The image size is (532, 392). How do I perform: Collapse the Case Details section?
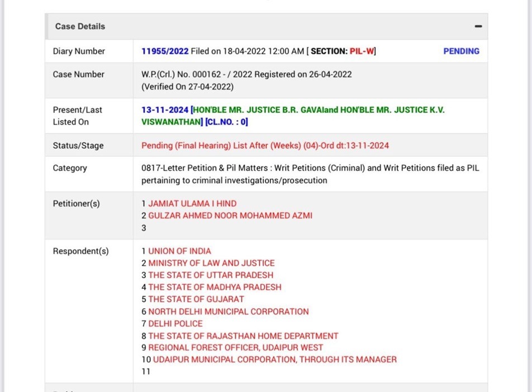(478, 26)
